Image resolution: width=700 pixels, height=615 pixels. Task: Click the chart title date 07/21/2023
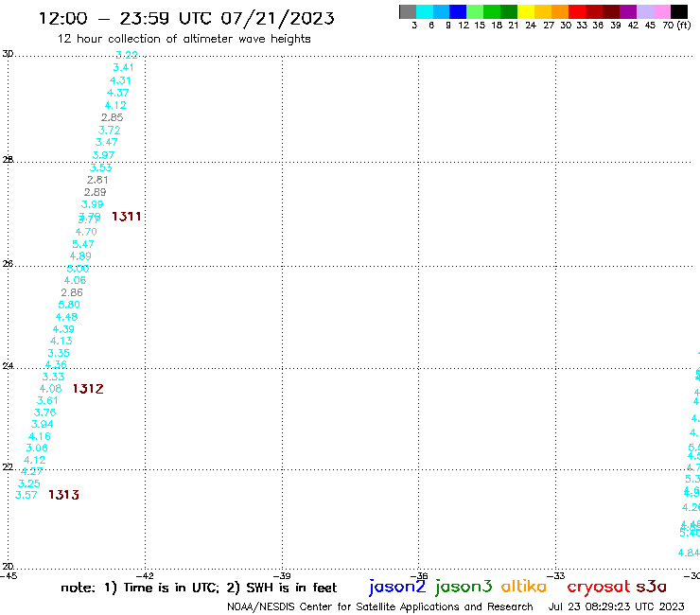click(x=277, y=19)
